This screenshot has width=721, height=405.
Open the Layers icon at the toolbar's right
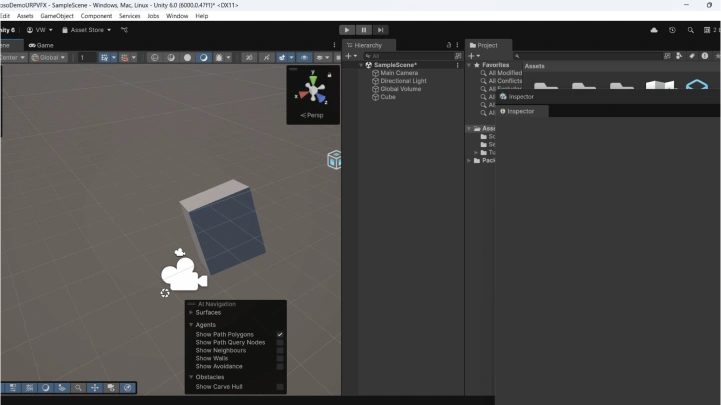tap(707, 30)
